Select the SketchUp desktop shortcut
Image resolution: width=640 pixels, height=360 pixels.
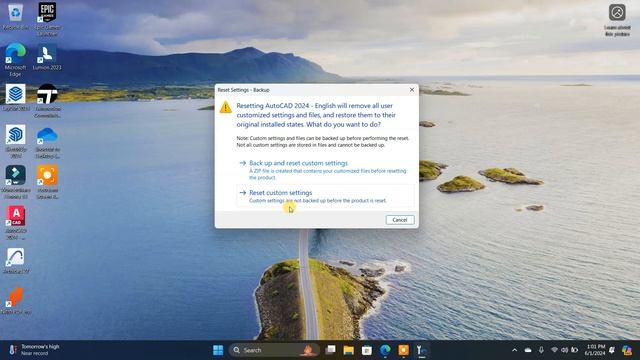pos(16,141)
